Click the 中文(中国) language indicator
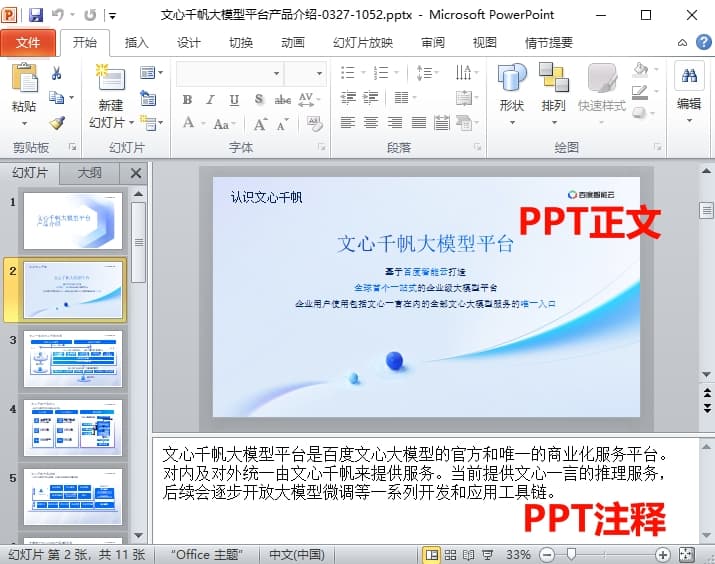The height and width of the screenshot is (564, 715). [297, 555]
